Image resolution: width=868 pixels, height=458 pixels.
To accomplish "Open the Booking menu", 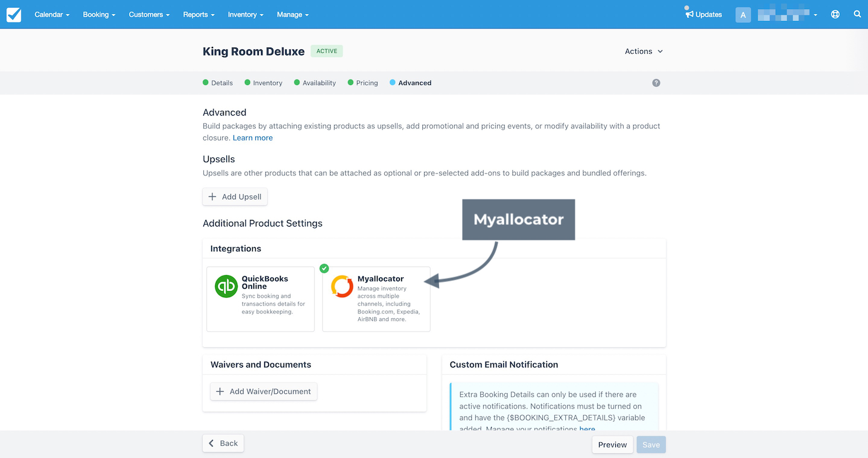I will (x=99, y=14).
